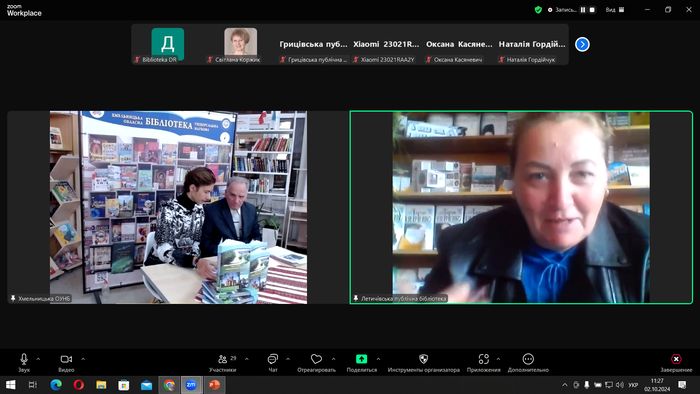Select Світлана Коржик participant thumbnail
Image resolution: width=700 pixels, height=394 pixels.
[240, 45]
